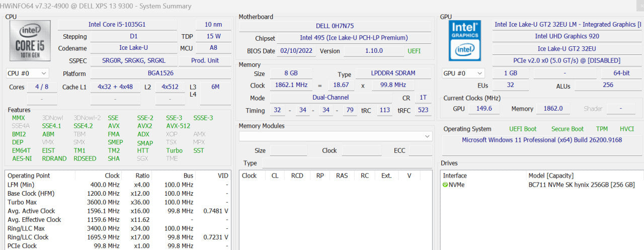The width and height of the screenshot is (644, 250).
Task: Click the ALUs 256 value
Action: click(608, 86)
